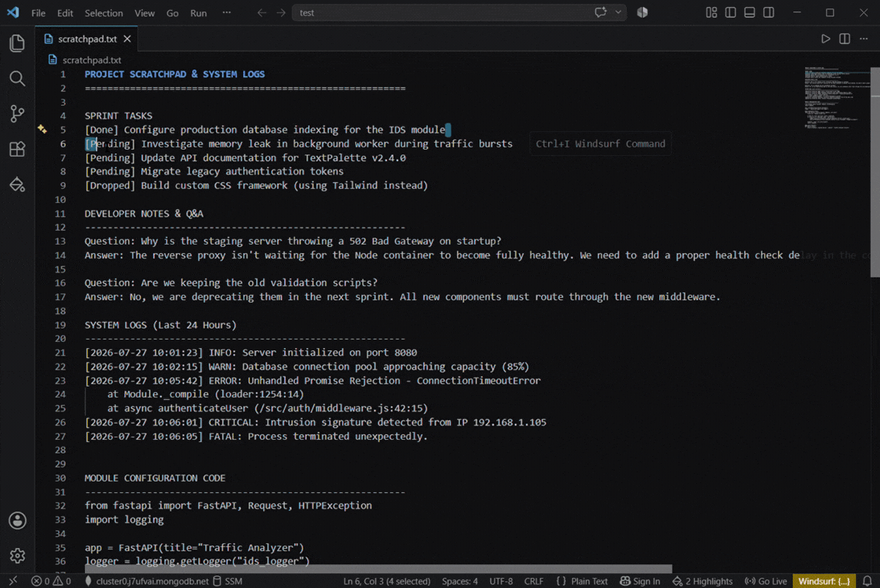
Task: Open the editor More Actions ellipsis
Action: point(864,39)
